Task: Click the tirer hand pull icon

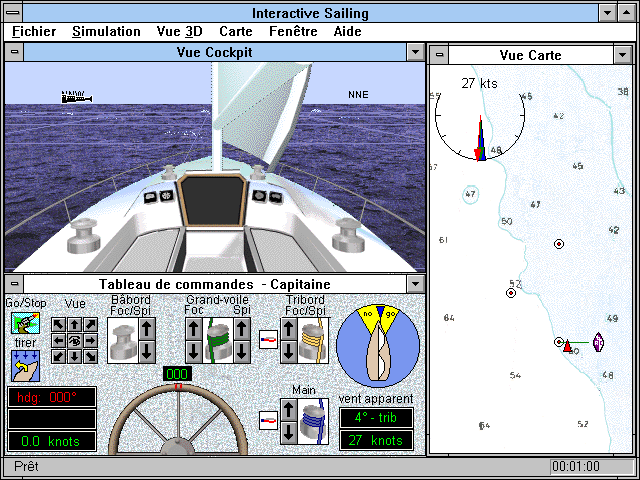Action: (25, 366)
